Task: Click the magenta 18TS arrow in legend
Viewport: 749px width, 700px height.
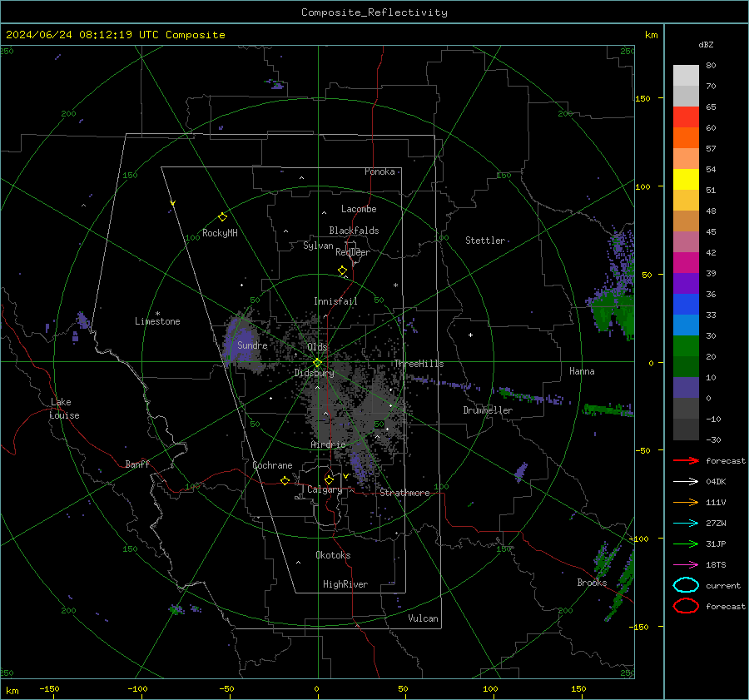Action: [686, 565]
